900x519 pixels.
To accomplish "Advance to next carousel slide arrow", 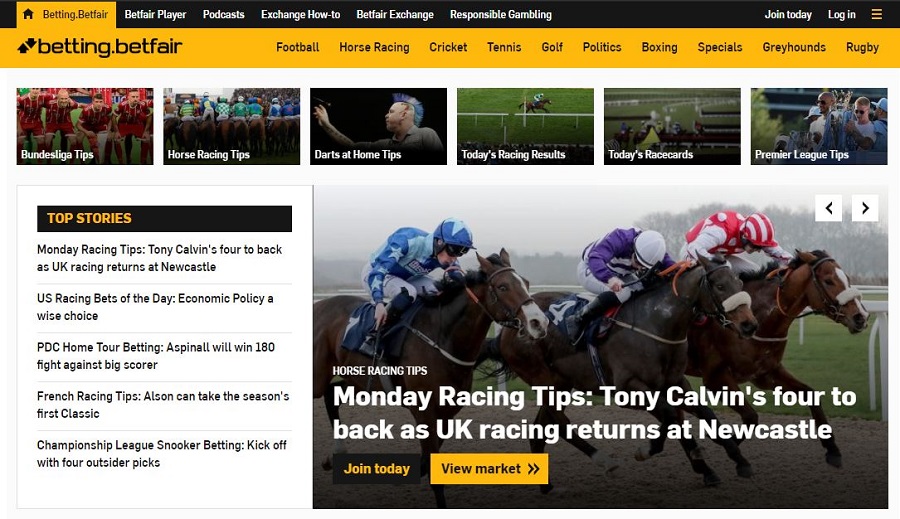I will (865, 208).
